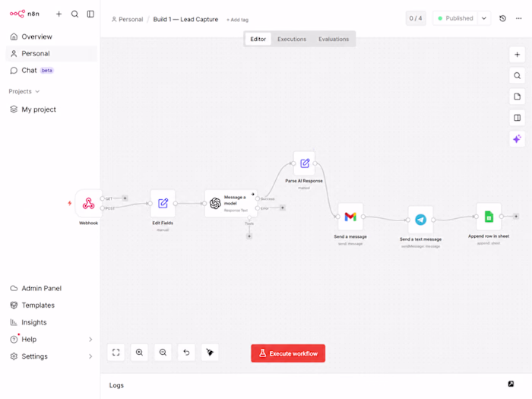The height and width of the screenshot is (399, 532).
Task: Click the n8n logo
Action: tap(24, 14)
